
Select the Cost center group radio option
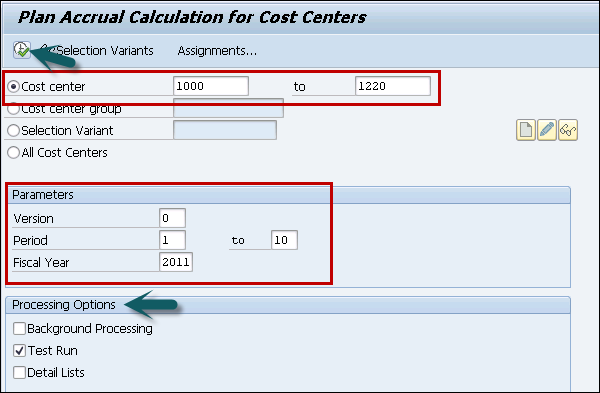tap(13, 109)
